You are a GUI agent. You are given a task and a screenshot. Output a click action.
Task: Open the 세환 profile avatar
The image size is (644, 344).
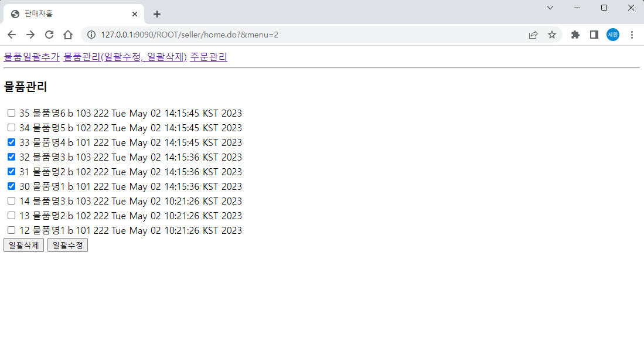pyautogui.click(x=613, y=35)
